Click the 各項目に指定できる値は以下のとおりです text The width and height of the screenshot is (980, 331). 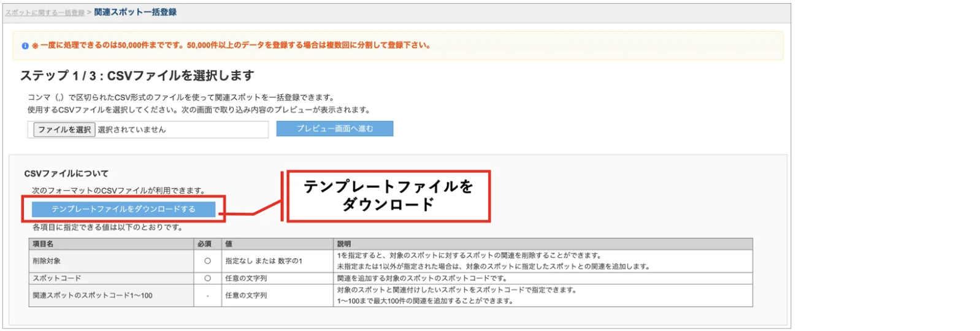pos(108,227)
